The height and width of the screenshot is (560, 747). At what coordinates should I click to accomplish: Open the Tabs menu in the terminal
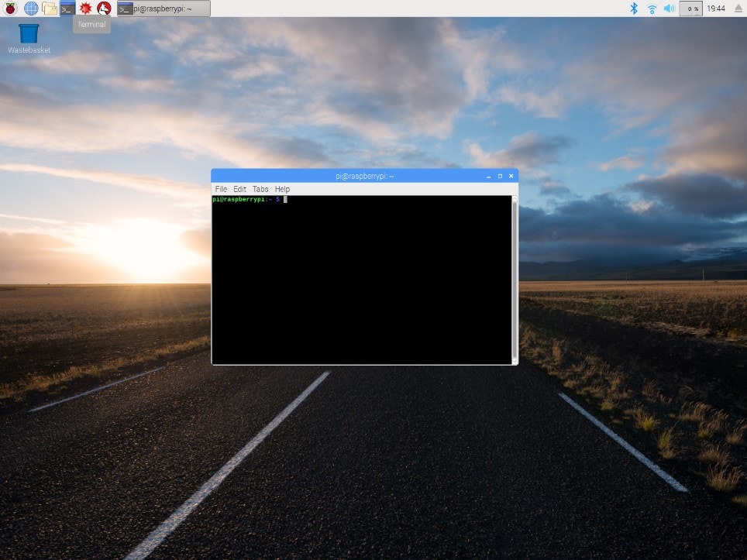[260, 189]
